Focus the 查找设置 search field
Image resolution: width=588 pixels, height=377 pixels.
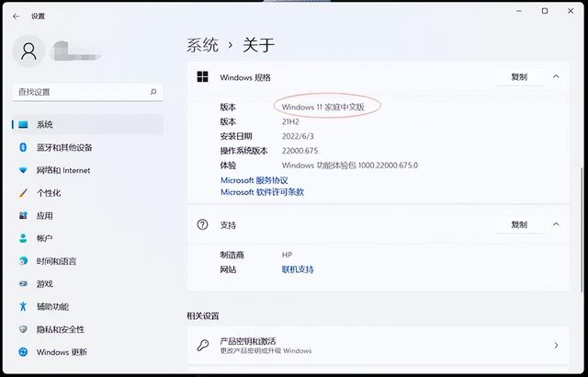click(x=88, y=92)
